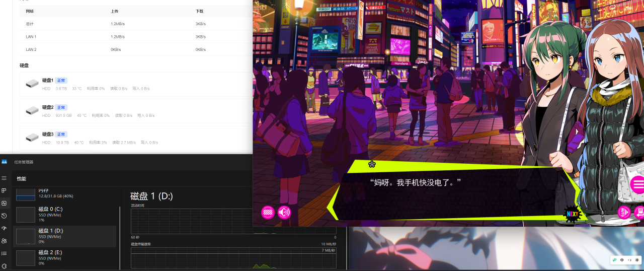Click the pink striped hide-textbox game button
The width and height of the screenshot is (644, 271).
point(268,213)
